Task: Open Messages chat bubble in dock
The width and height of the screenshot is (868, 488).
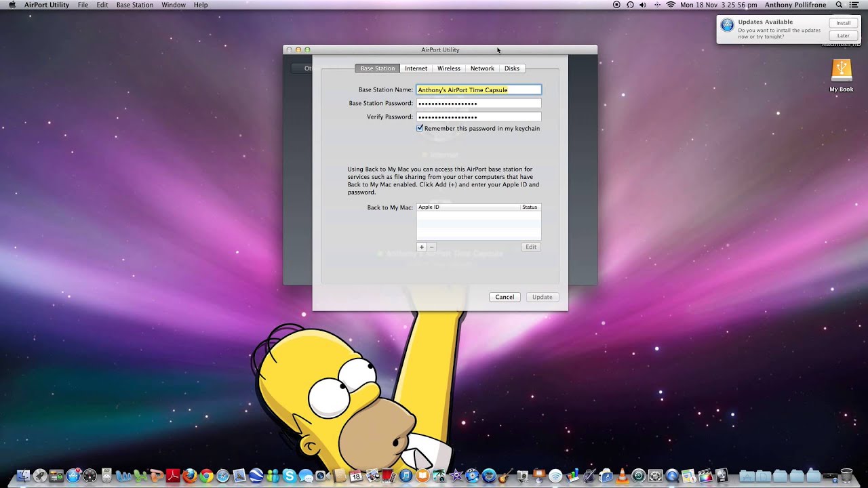Action: [x=306, y=476]
